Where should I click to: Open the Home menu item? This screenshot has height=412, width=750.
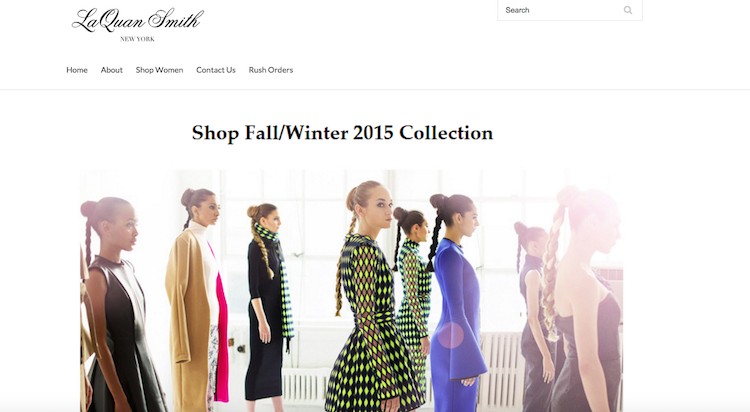tap(77, 70)
